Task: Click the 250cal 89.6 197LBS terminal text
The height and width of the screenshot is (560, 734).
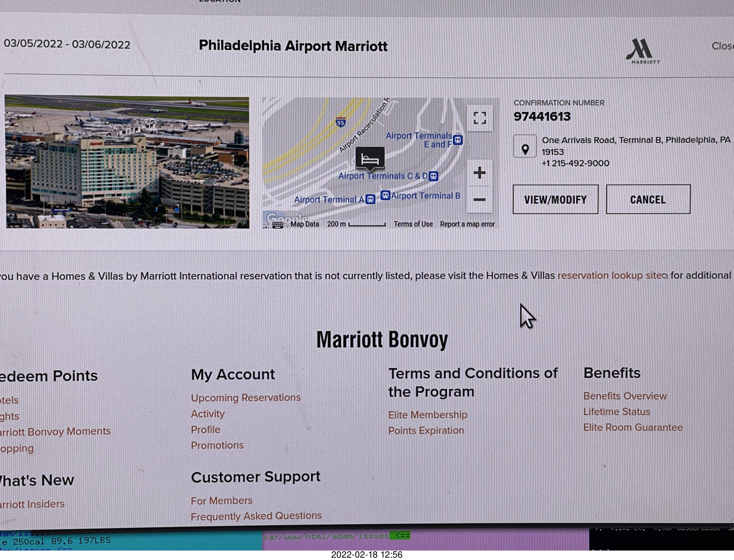Action: (61, 541)
